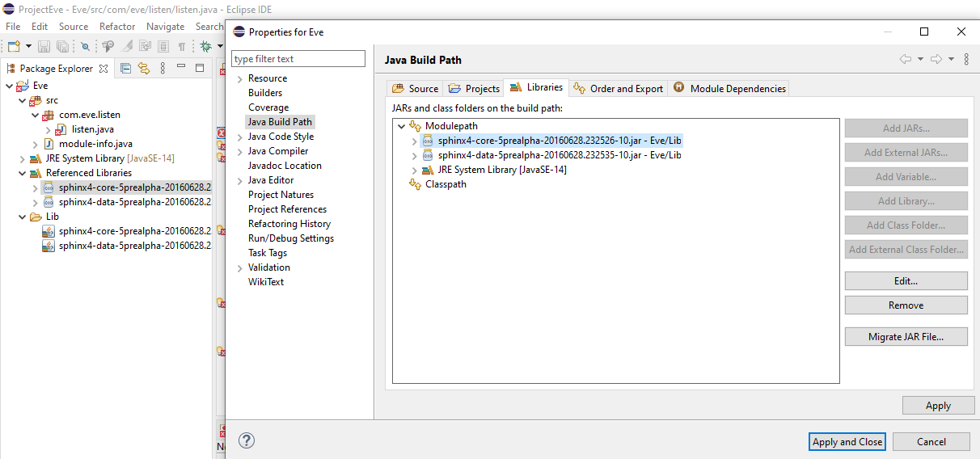Screen dimensions: 980x459
Task: Click the green Debug bug icon
Action: click(x=205, y=47)
